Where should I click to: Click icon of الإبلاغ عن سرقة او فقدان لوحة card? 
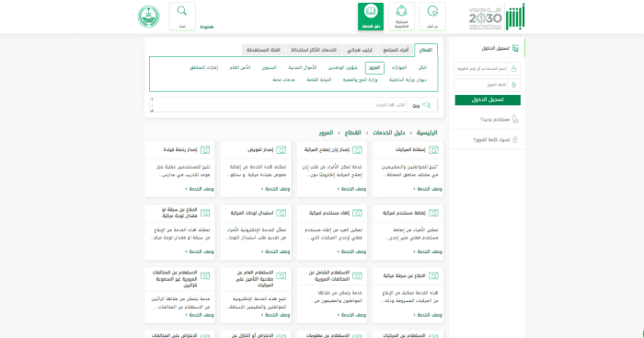205,213
